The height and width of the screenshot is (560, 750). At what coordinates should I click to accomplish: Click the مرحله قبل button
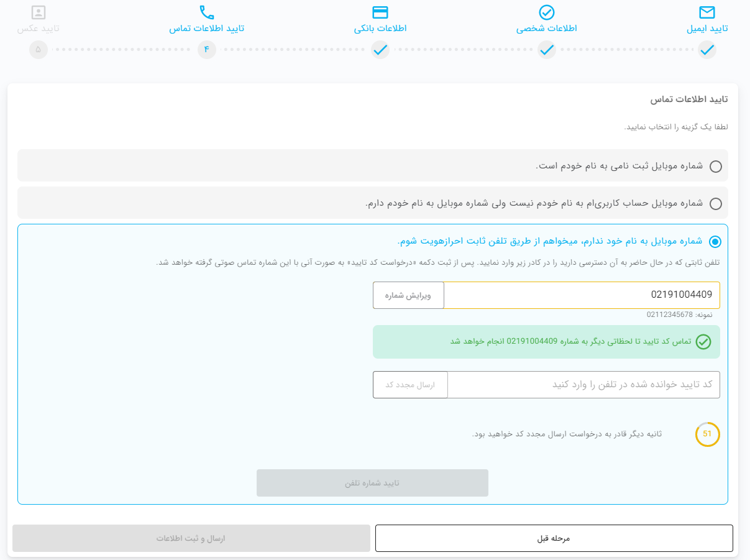(x=554, y=538)
